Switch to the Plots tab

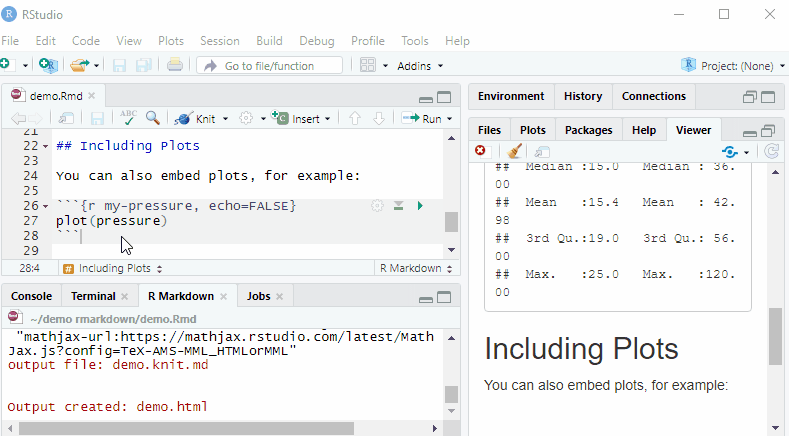point(532,130)
